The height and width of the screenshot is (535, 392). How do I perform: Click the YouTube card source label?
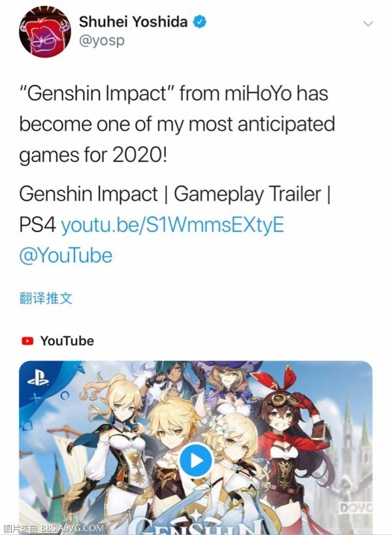coord(67,341)
